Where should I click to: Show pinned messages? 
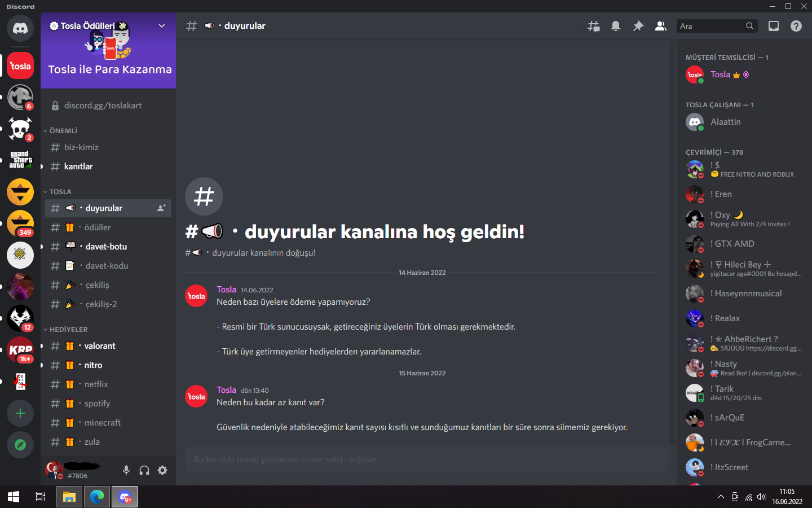638,26
